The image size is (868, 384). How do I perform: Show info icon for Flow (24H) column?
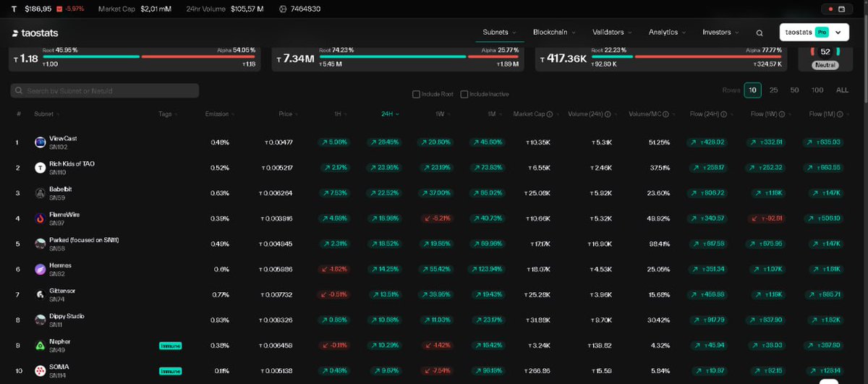(x=726, y=114)
